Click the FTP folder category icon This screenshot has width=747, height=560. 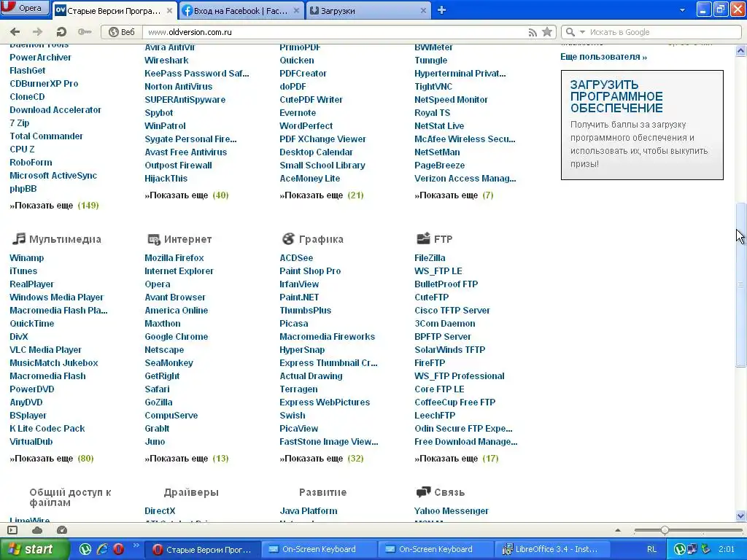423,238
